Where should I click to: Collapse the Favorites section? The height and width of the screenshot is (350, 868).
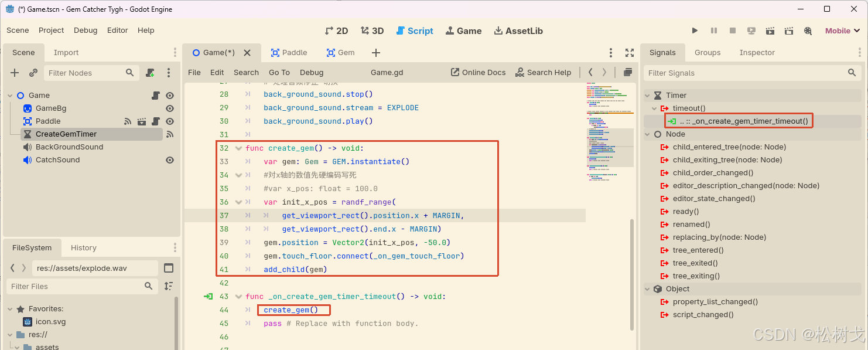pyautogui.click(x=10, y=309)
